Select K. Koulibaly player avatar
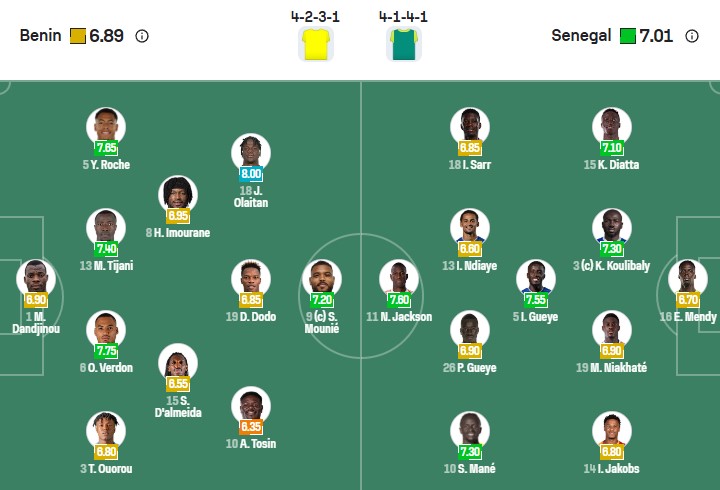720x490 pixels. pyautogui.click(x=611, y=227)
